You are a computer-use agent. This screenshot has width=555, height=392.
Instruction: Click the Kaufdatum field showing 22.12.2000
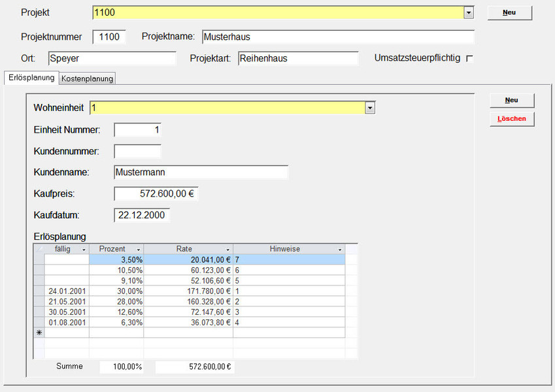pyautogui.click(x=142, y=215)
